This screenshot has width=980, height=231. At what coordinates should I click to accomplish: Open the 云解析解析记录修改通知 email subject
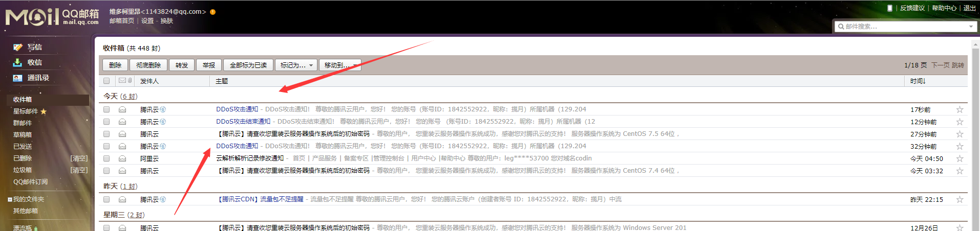click(250, 158)
